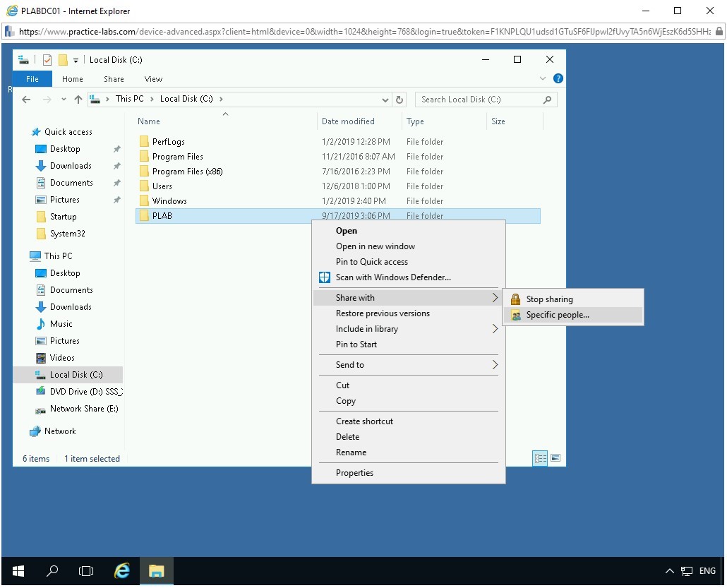This screenshot has height=588, width=727.
Task: Sort by the Size column header
Action: (x=498, y=121)
